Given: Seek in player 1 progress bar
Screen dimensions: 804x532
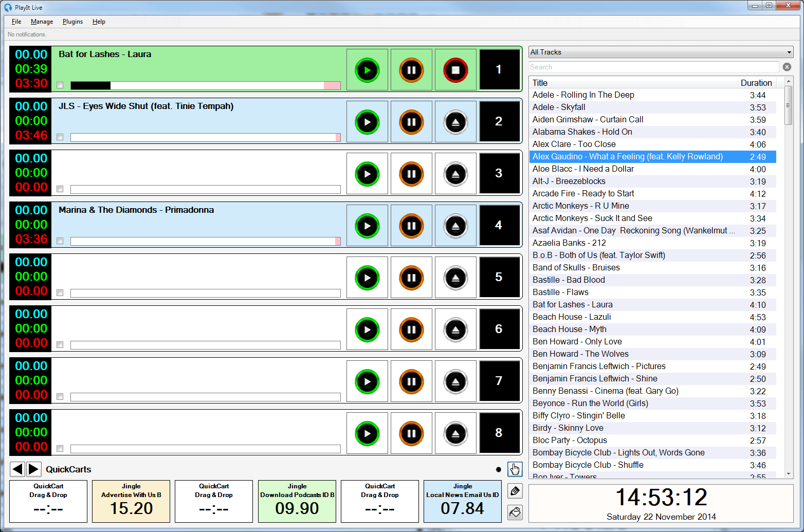Looking at the screenshot, I should (x=206, y=85).
